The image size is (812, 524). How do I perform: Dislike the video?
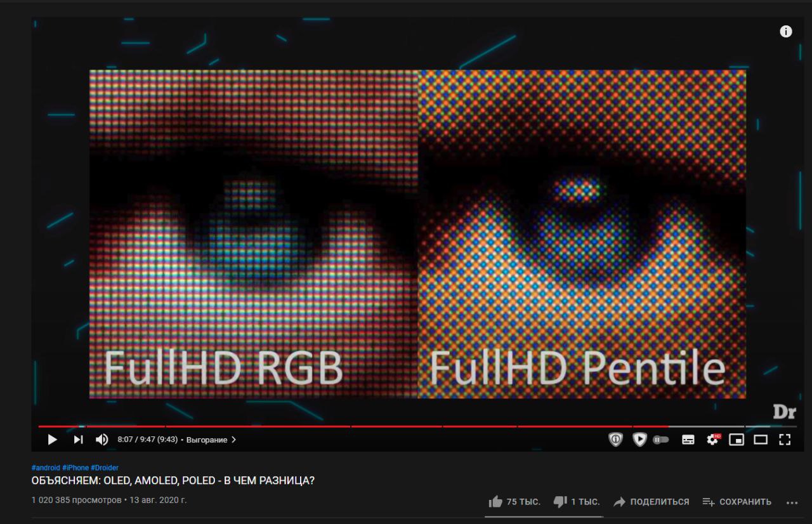(576, 502)
